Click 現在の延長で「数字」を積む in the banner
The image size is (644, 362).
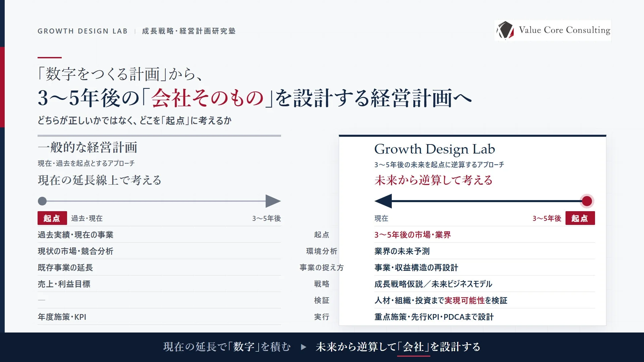pyautogui.click(x=227, y=347)
